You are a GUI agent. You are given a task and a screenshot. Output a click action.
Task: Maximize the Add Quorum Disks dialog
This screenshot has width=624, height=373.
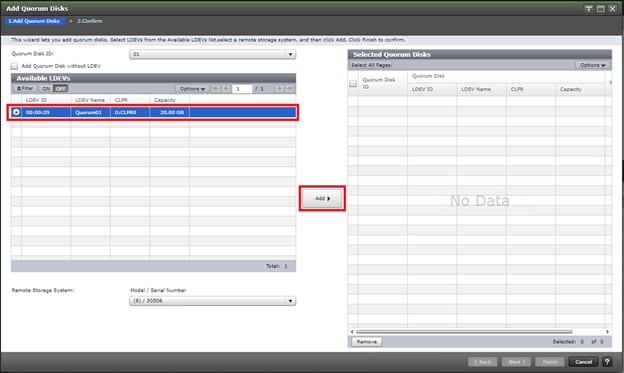pyautogui.click(x=601, y=9)
